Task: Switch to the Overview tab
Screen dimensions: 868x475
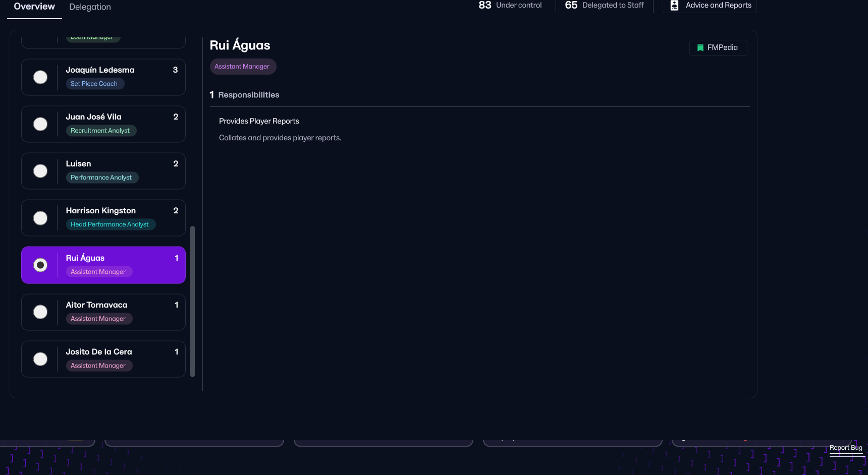Action: pos(34,7)
